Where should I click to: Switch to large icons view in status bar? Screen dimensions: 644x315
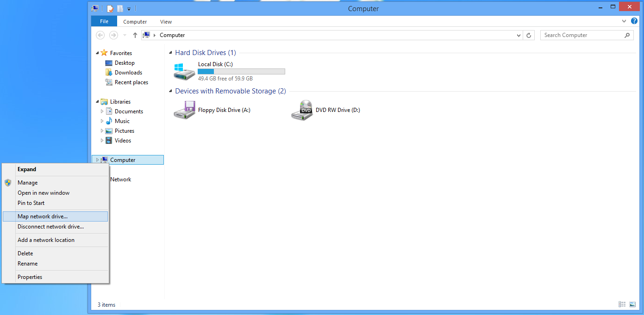(632, 304)
